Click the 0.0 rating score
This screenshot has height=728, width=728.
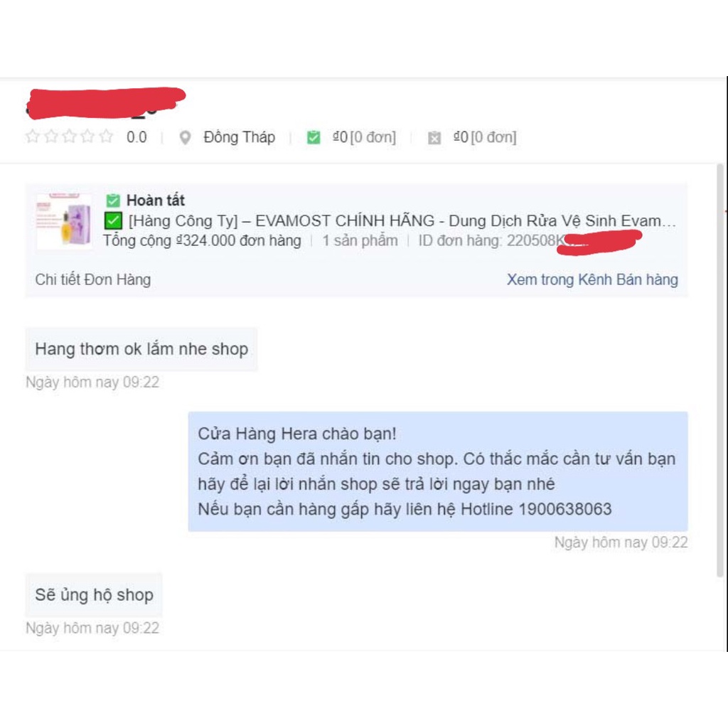[x=136, y=137]
